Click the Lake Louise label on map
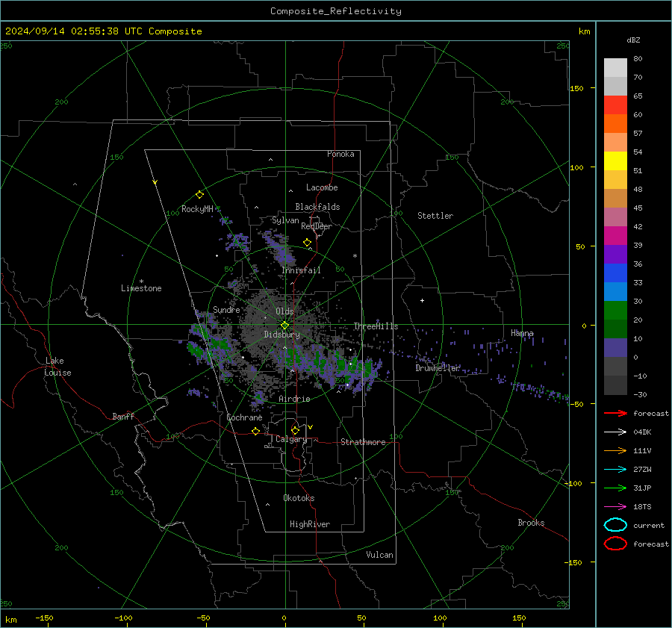This screenshot has width=672, height=628. [x=57, y=367]
